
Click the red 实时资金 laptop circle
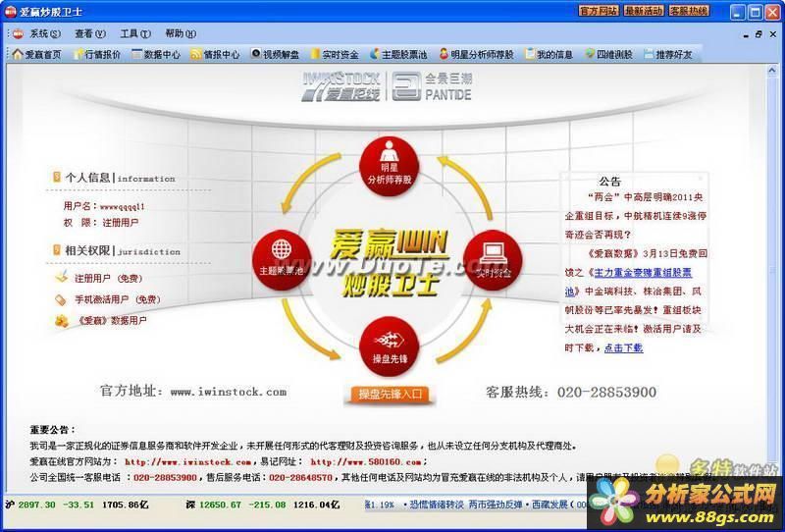(494, 259)
